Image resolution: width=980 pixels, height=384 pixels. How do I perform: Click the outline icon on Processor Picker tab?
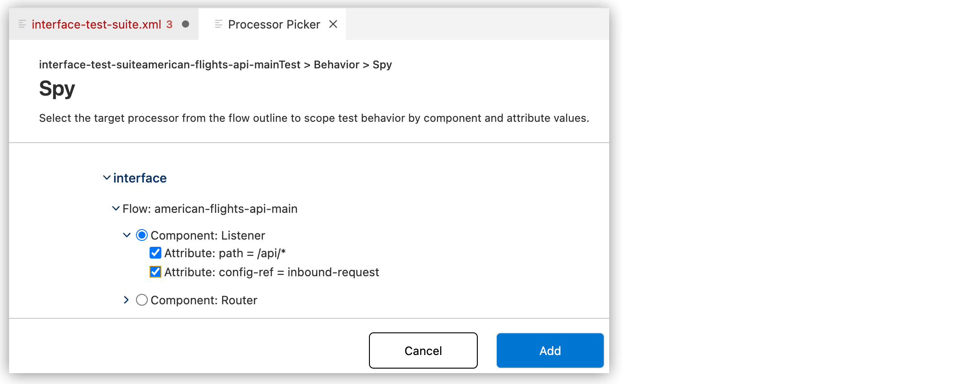(x=218, y=24)
